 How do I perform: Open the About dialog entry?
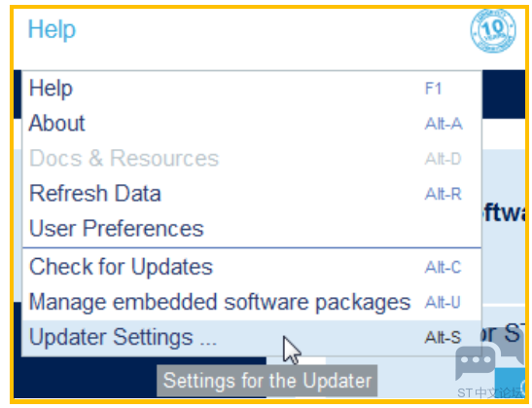click(252, 124)
